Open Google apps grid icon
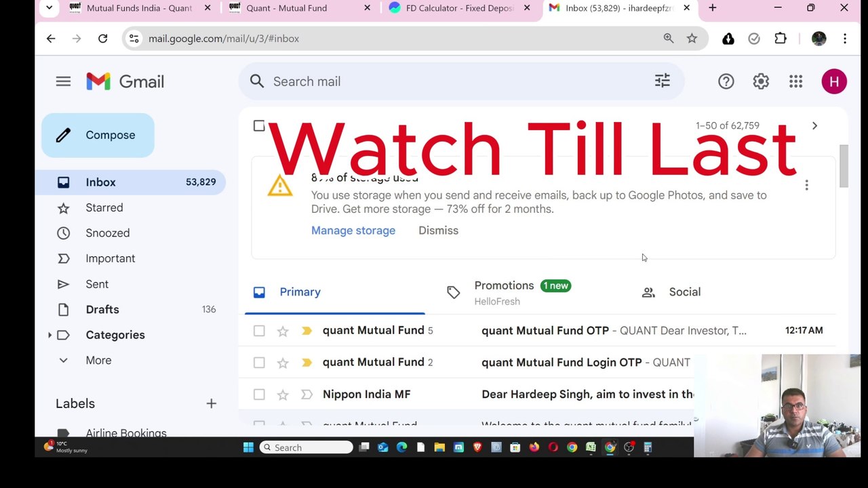Screen dimensions: 868x488 (796, 81)
